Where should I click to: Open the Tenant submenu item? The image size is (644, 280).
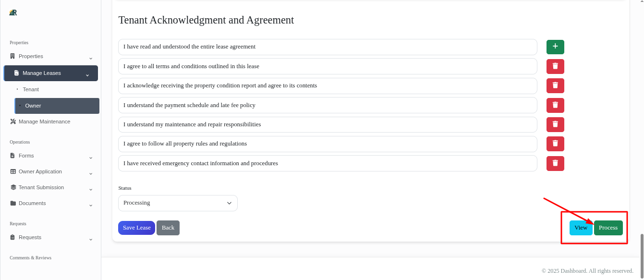pos(31,90)
